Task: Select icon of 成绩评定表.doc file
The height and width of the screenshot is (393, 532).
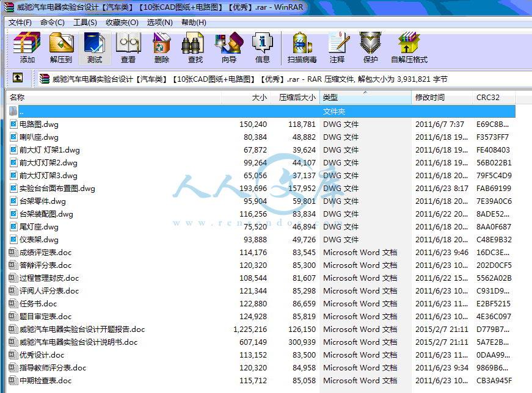Action: coord(13,252)
